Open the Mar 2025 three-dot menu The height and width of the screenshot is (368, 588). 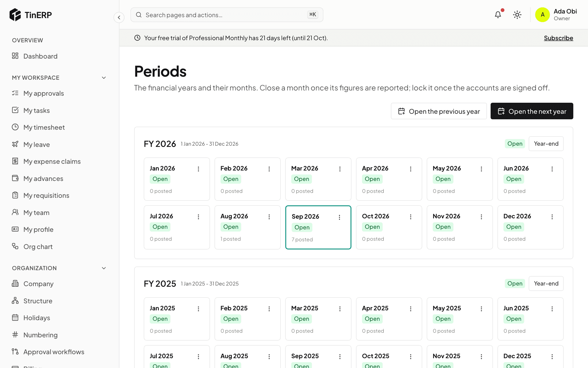pyautogui.click(x=340, y=309)
